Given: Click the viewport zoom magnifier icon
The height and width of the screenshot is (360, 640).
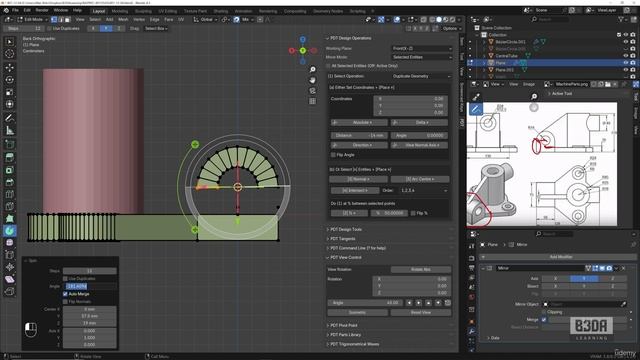Looking at the screenshot, I should (x=313, y=70).
